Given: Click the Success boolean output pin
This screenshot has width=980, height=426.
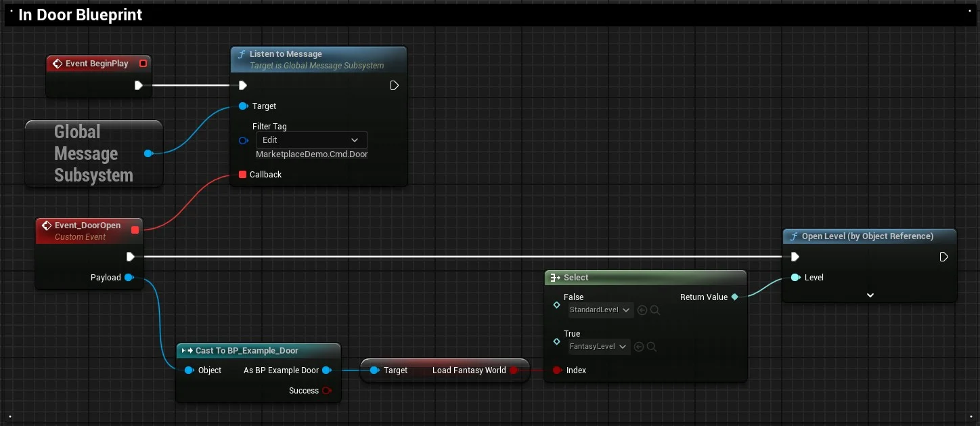Looking at the screenshot, I should (x=326, y=391).
